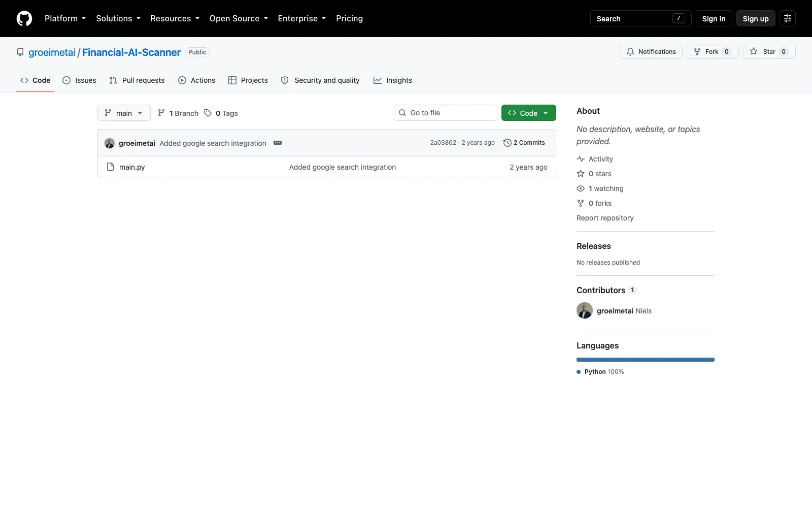812x508 pixels.
Task: Click the Python language bar
Action: point(646,360)
